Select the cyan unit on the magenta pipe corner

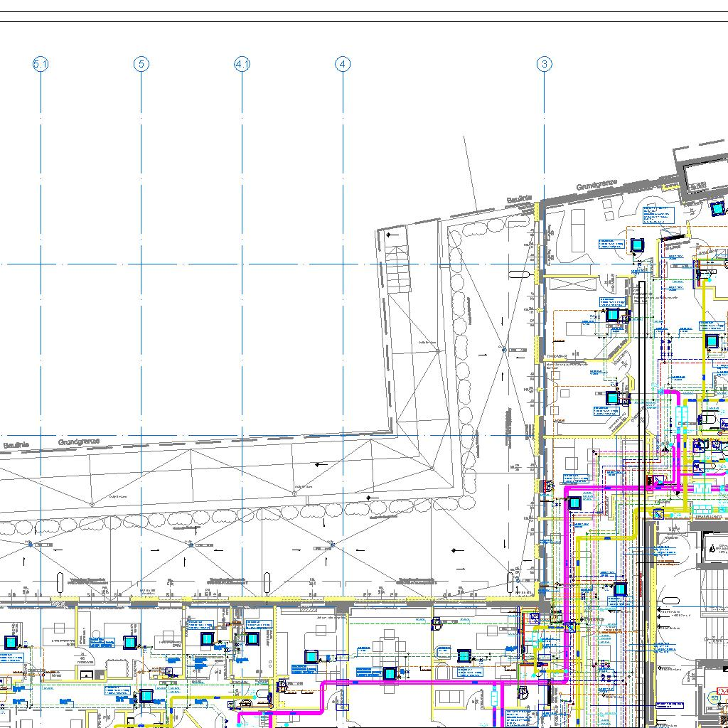574,503
